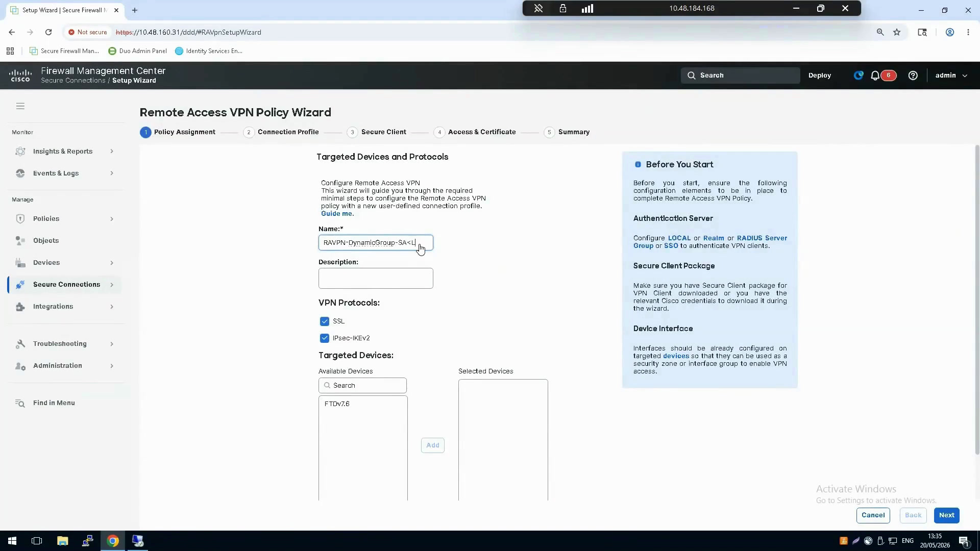Go to the Access & Certificate step
The height and width of the screenshot is (551, 980).
click(475, 132)
